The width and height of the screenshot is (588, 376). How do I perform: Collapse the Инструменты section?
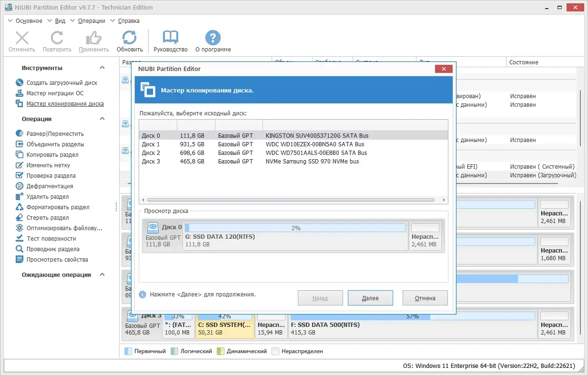pyautogui.click(x=102, y=68)
